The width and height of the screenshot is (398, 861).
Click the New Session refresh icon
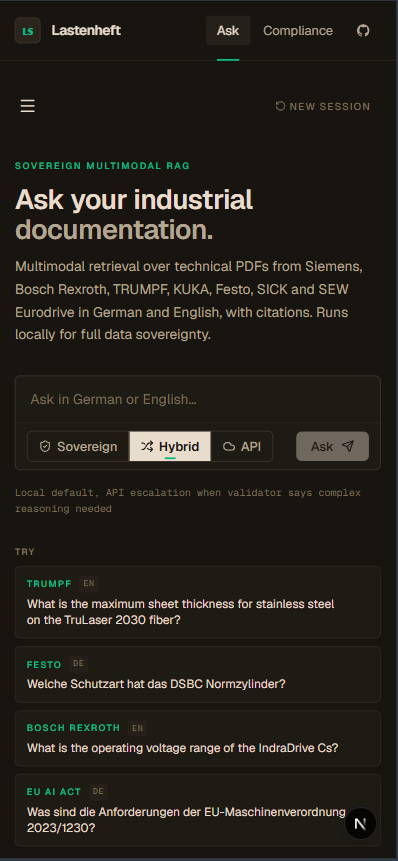(280, 106)
